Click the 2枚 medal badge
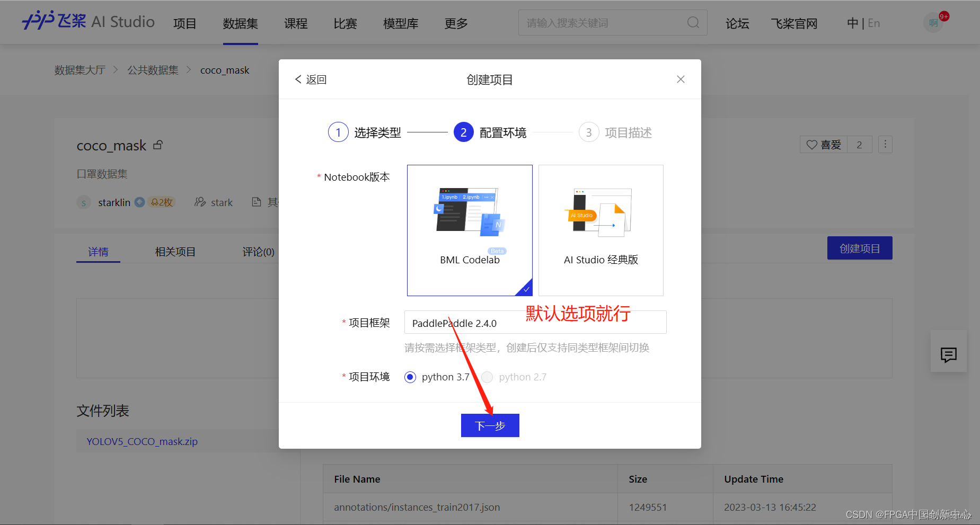The image size is (980, 525). [x=162, y=202]
